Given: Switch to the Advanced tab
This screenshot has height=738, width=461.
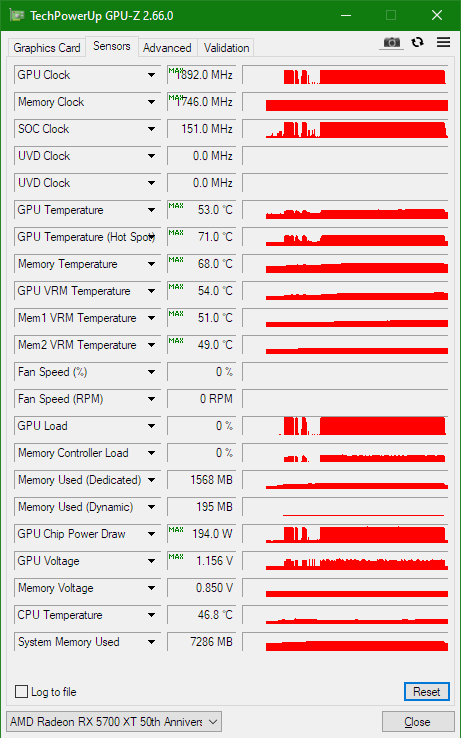Looking at the screenshot, I should 167,48.
